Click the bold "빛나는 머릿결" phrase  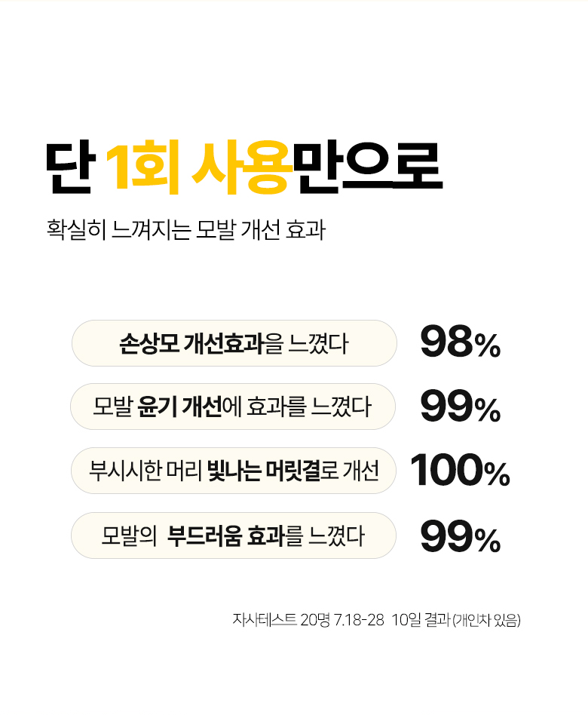263,471
